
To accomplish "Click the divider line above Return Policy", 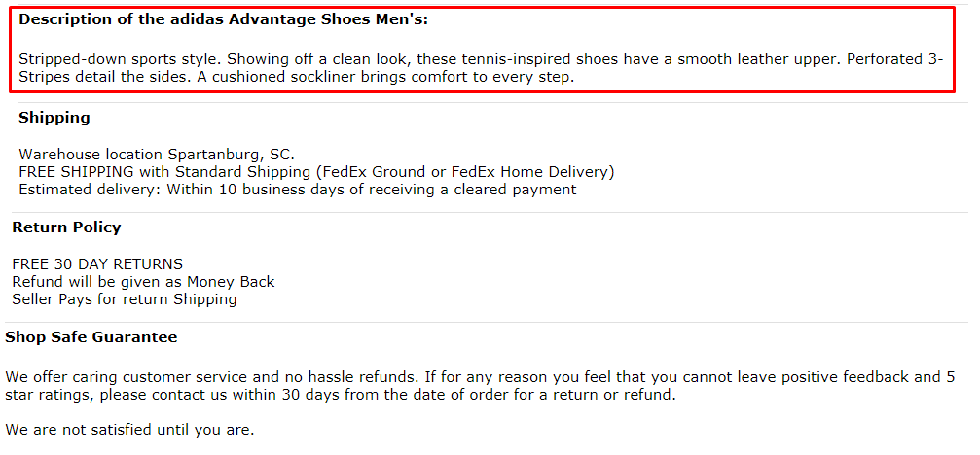I will click(x=490, y=213).
